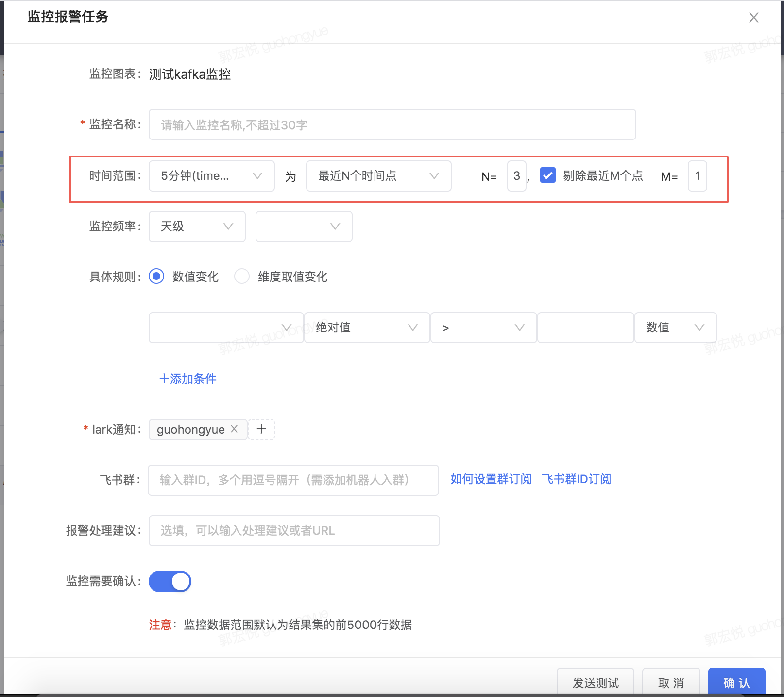The image size is (784, 697).
Task: Open the empty dropdown next to 天级
Action: click(x=304, y=227)
